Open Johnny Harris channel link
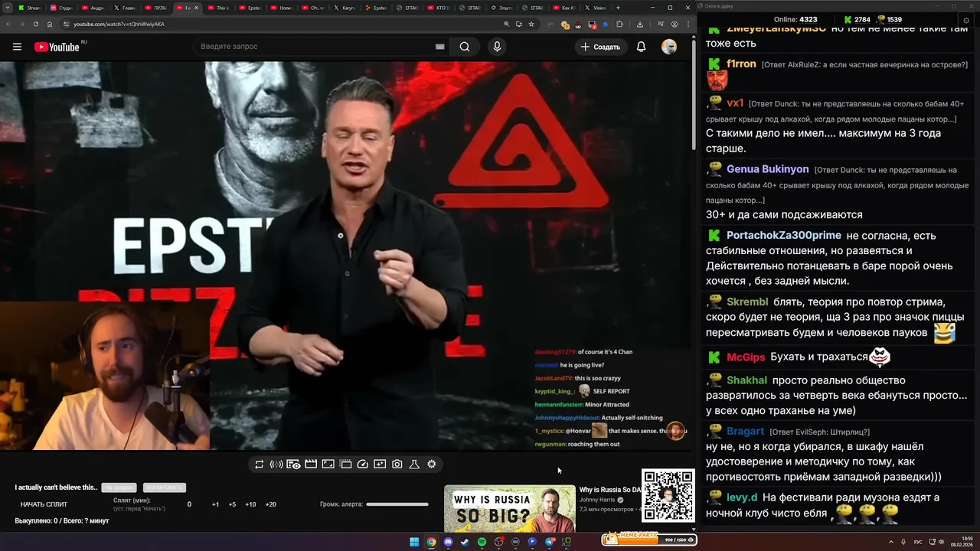 click(x=597, y=500)
